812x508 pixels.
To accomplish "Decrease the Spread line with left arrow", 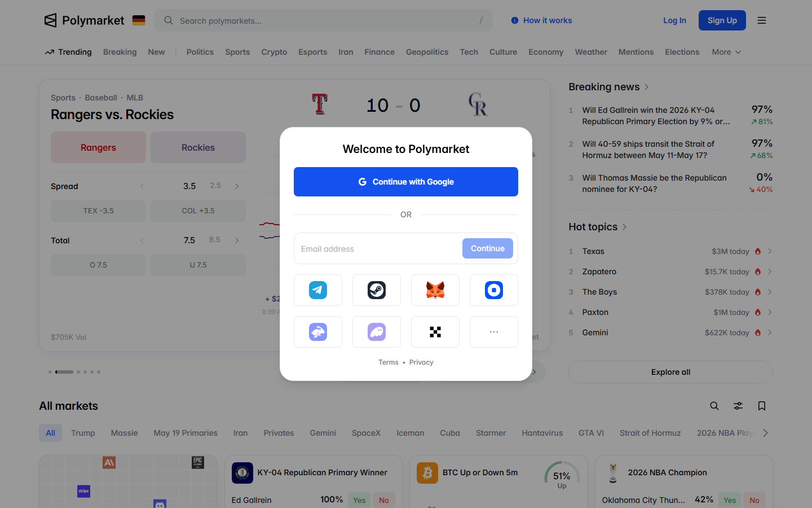I will 142,186.
